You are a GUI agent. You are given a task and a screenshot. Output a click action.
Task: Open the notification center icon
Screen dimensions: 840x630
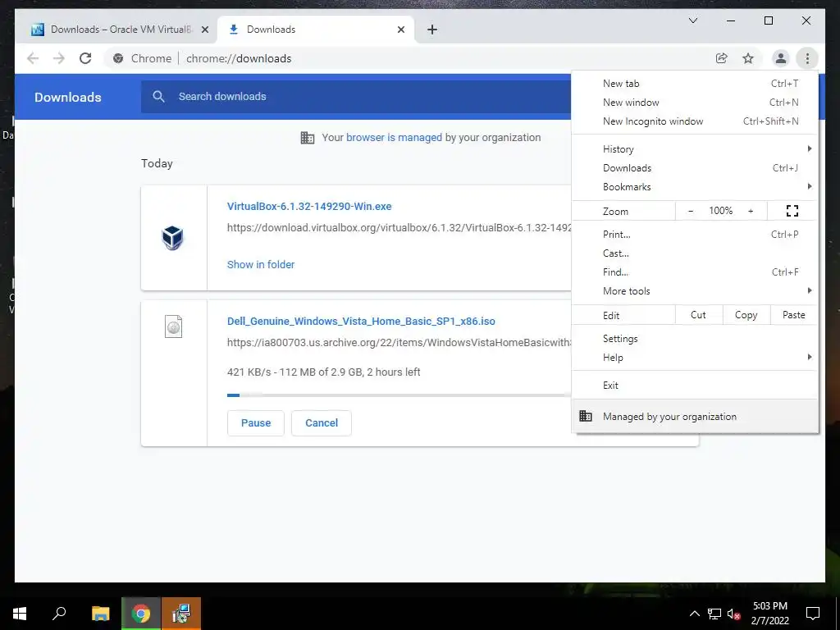[813, 614]
